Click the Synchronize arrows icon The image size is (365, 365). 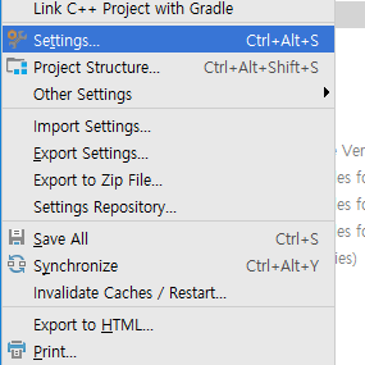click(x=17, y=264)
